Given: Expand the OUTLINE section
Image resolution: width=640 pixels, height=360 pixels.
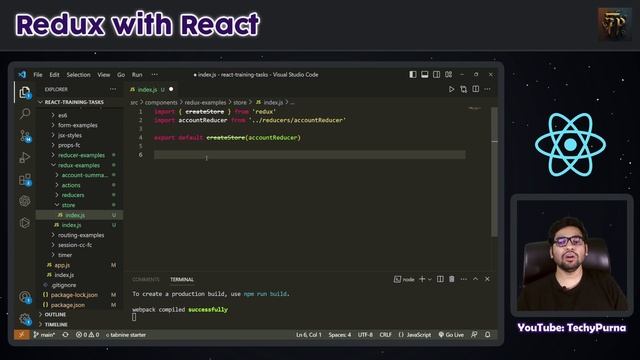Looking at the screenshot, I should coord(55,315).
